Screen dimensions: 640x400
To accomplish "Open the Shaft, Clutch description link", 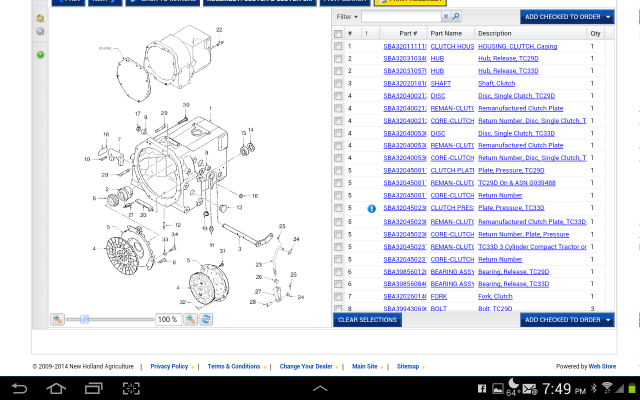I will 496,84.
